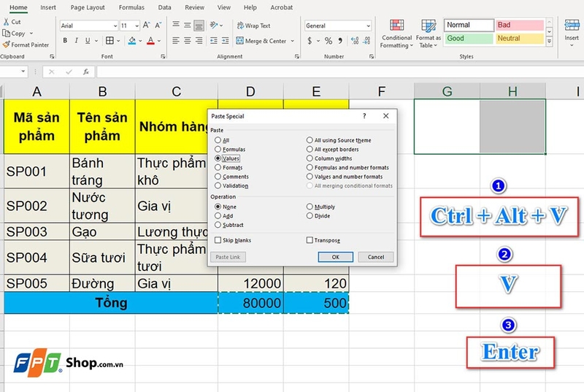Select the Formats paste option

tap(228, 167)
